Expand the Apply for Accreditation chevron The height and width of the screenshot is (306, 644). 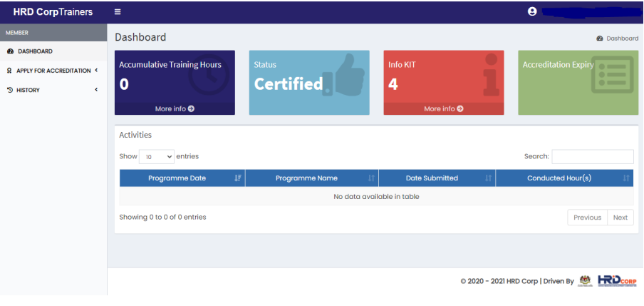point(96,71)
